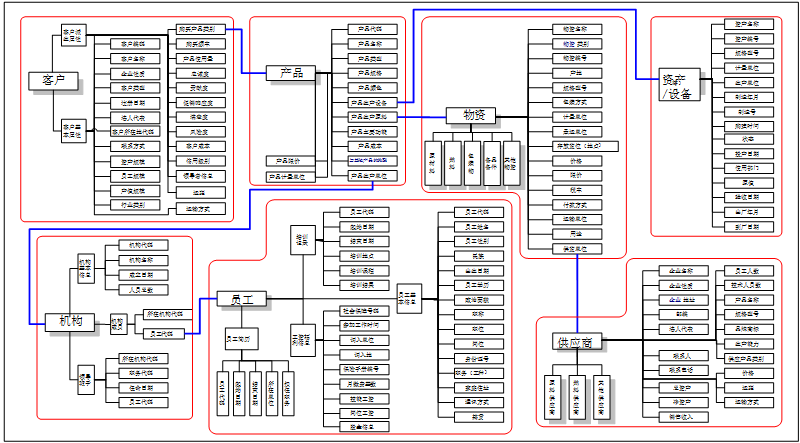
Task: Click the 员工人数 attribute box
Action: 749,270
